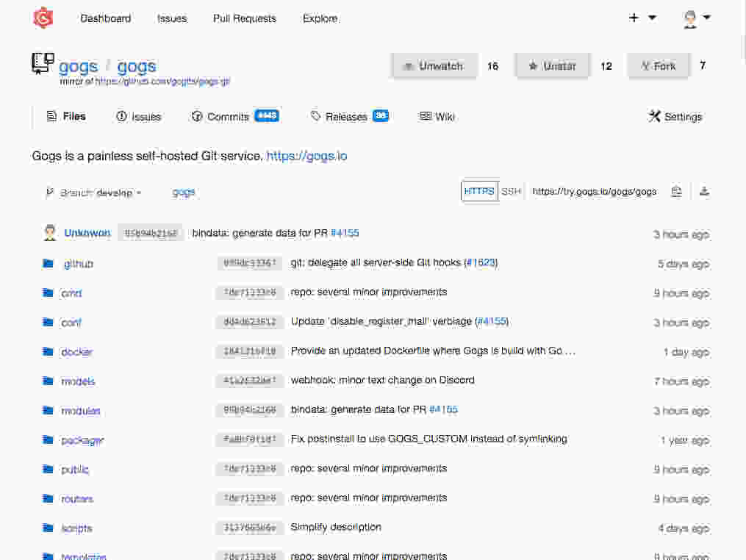Viewport: 746px width, 560px height.
Task: Open commit hash in the docker row
Action: point(250,351)
